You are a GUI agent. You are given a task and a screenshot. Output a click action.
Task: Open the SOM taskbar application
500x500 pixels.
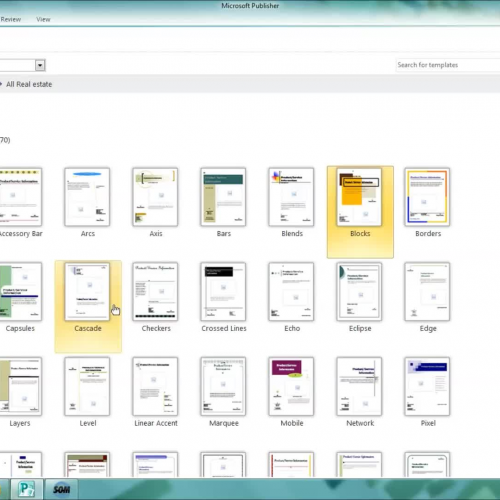pyautogui.click(x=62, y=489)
